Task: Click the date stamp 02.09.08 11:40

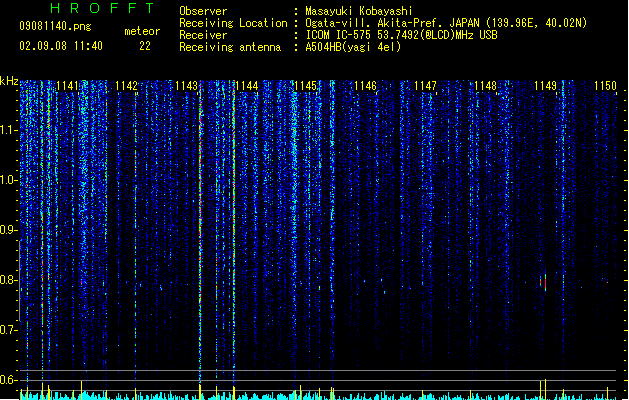Action: point(61,46)
